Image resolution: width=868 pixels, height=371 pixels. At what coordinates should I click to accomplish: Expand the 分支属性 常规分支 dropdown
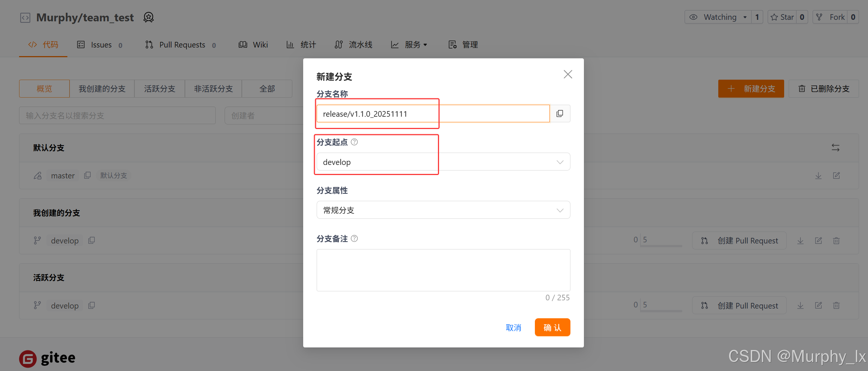pos(443,210)
